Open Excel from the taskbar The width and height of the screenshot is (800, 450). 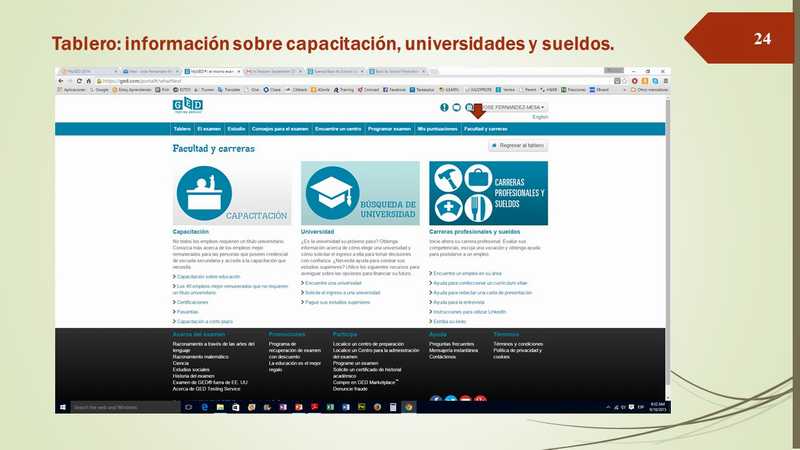[x=330, y=407]
